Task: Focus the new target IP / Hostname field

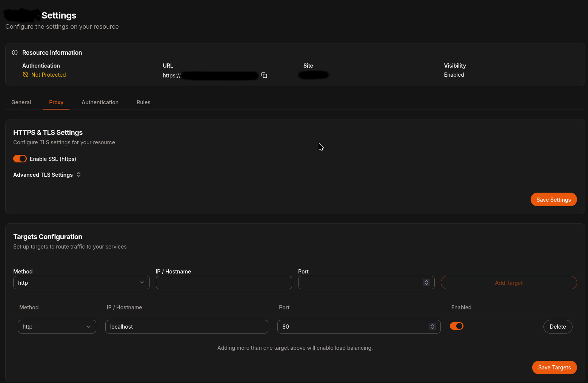Action: pyautogui.click(x=224, y=283)
